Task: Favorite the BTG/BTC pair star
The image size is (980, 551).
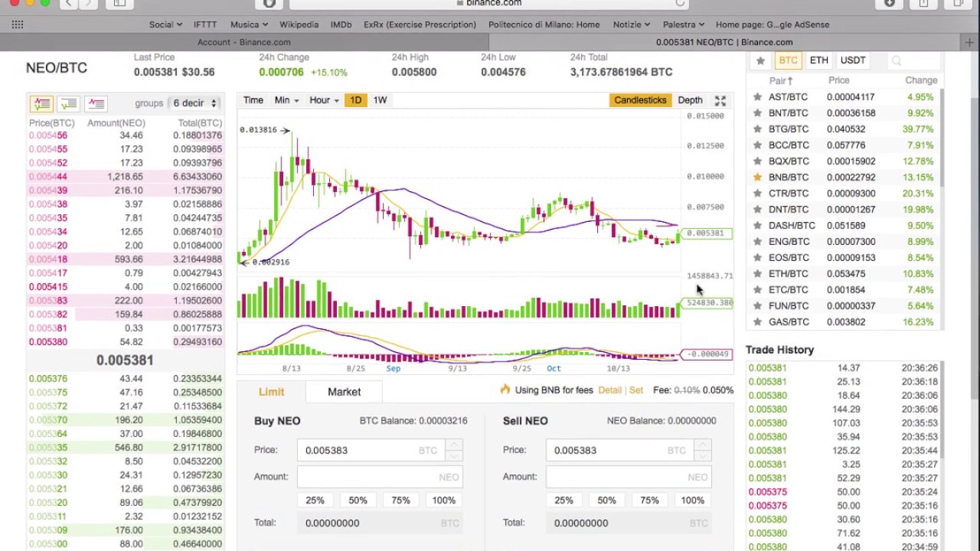Action: [x=757, y=129]
